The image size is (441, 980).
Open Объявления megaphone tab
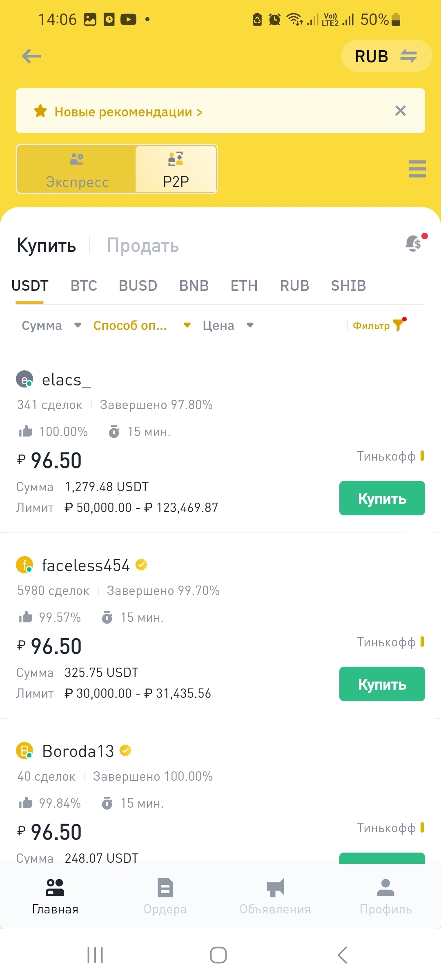pyautogui.click(x=275, y=896)
